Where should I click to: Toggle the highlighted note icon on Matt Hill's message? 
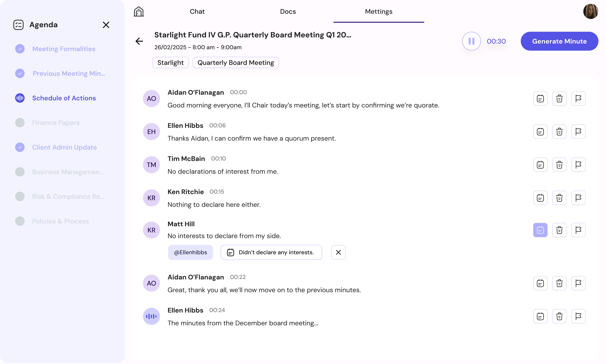[540, 230]
